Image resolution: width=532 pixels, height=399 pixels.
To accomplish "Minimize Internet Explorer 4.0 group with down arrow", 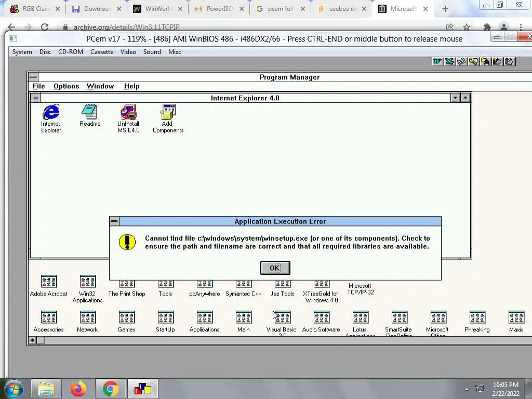I will click(455, 98).
